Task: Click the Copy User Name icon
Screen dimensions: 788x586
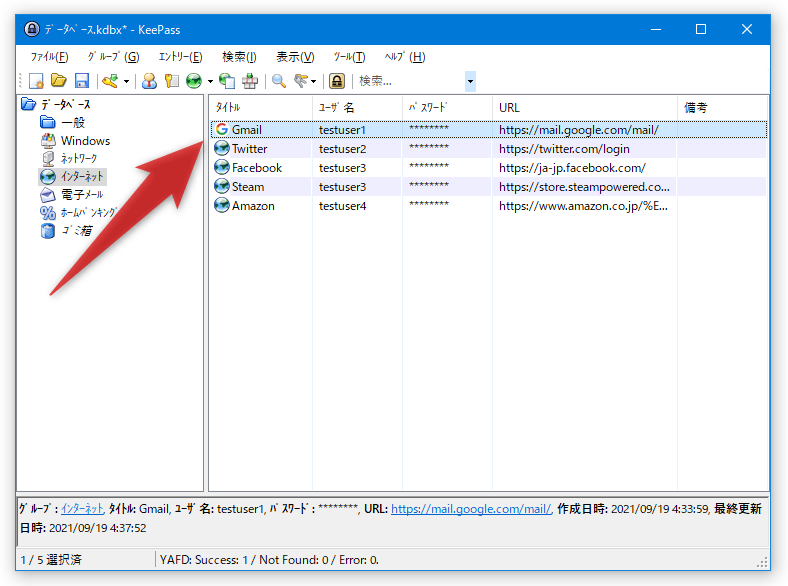Action: [149, 81]
